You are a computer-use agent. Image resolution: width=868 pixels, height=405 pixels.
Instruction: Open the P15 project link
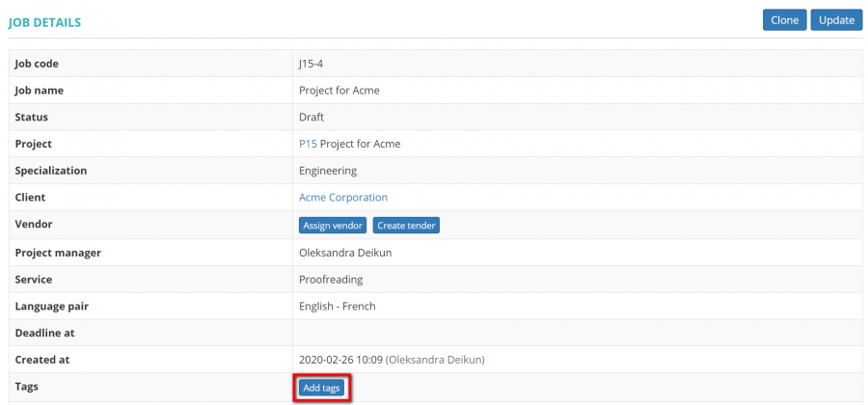click(308, 144)
